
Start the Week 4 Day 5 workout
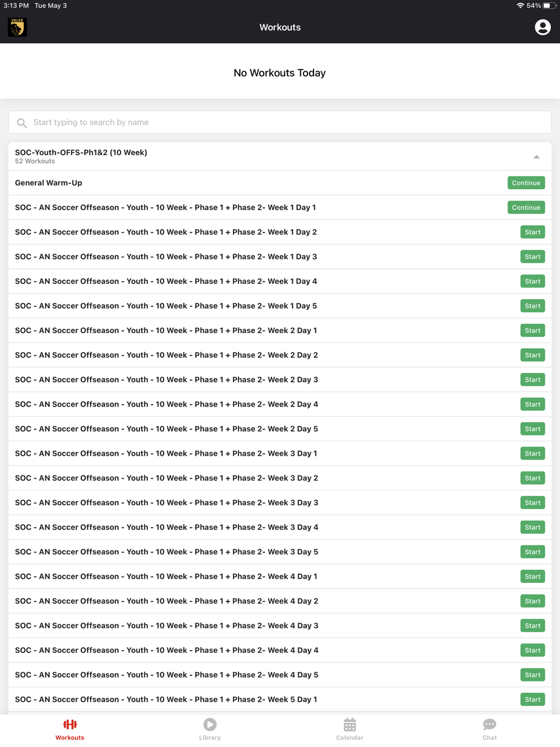coord(533,675)
